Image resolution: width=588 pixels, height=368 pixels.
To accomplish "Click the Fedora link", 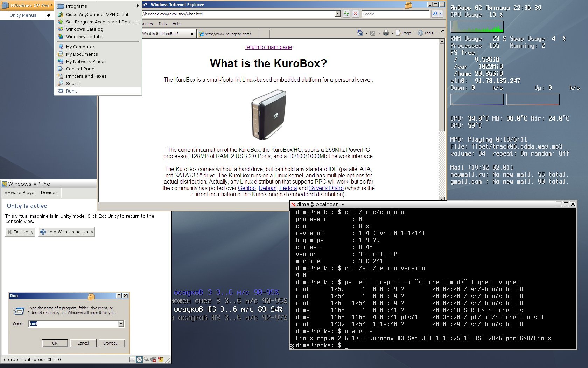I will click(288, 188).
